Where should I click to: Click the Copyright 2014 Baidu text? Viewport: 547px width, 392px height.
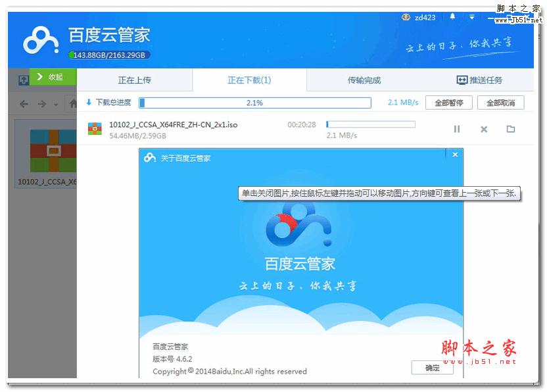tap(229, 372)
